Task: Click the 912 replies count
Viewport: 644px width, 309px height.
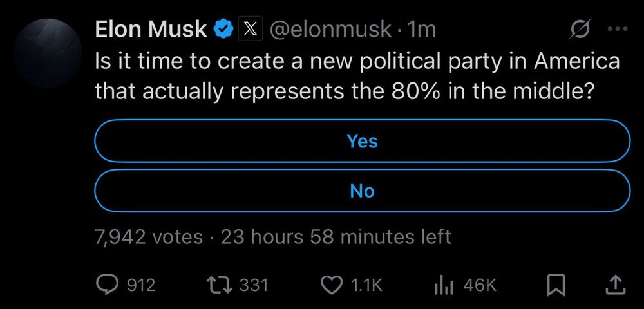Action: click(141, 285)
